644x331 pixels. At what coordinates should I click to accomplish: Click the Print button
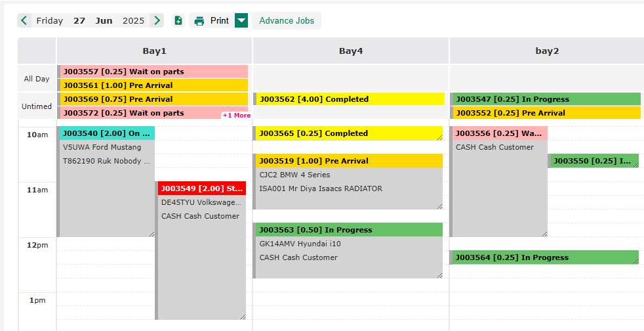[x=212, y=20]
